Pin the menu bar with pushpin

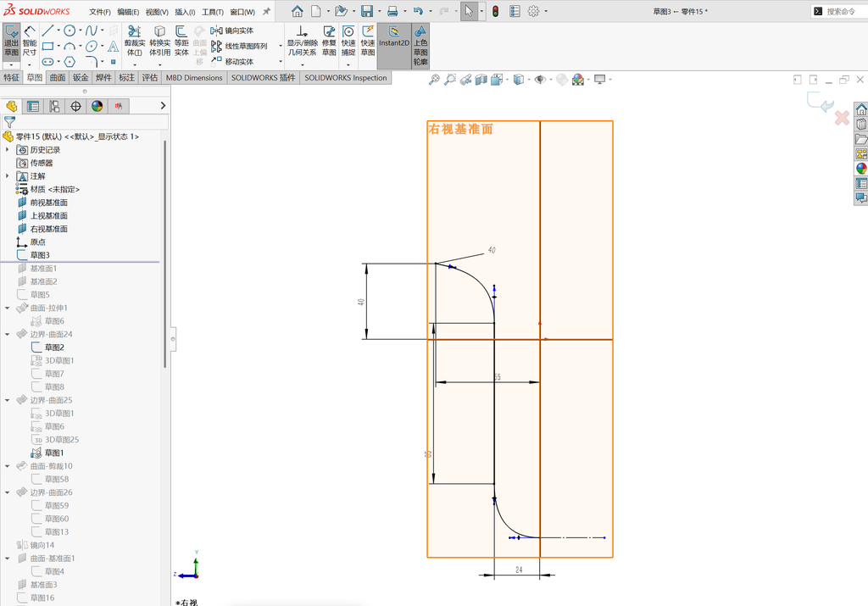tap(266, 11)
